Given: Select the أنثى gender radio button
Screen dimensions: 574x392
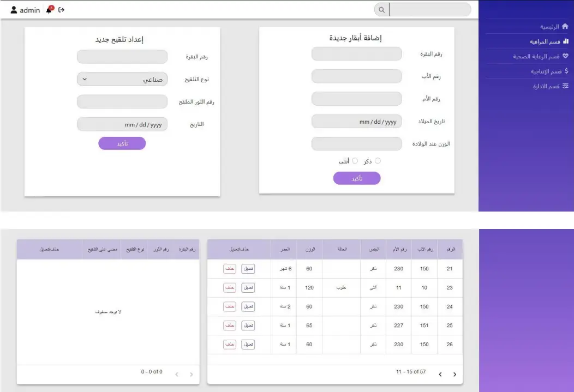Looking at the screenshot, I should point(355,161).
